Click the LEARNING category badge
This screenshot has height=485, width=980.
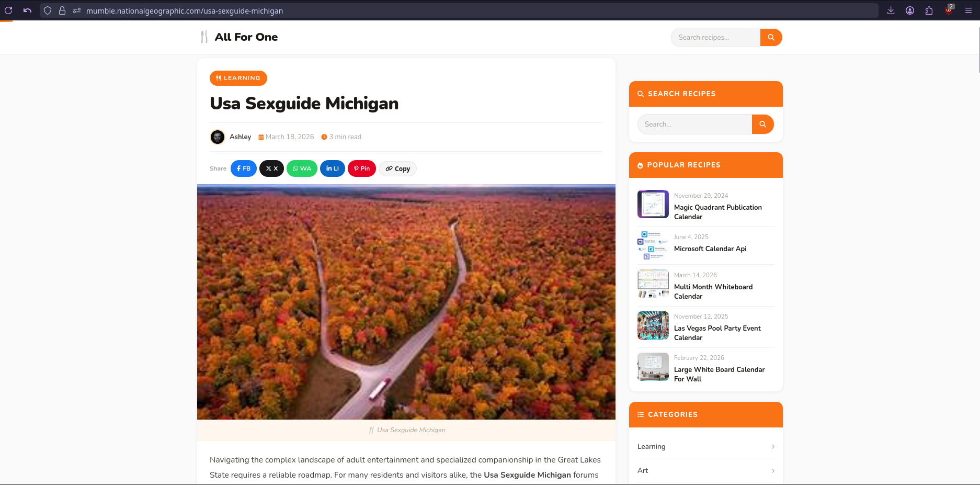click(238, 78)
